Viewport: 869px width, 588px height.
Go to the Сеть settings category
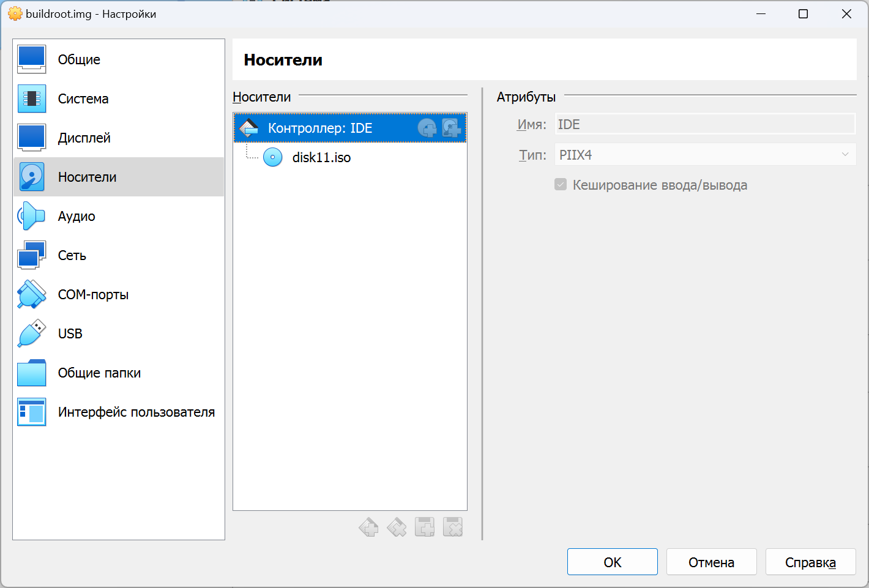click(x=119, y=255)
